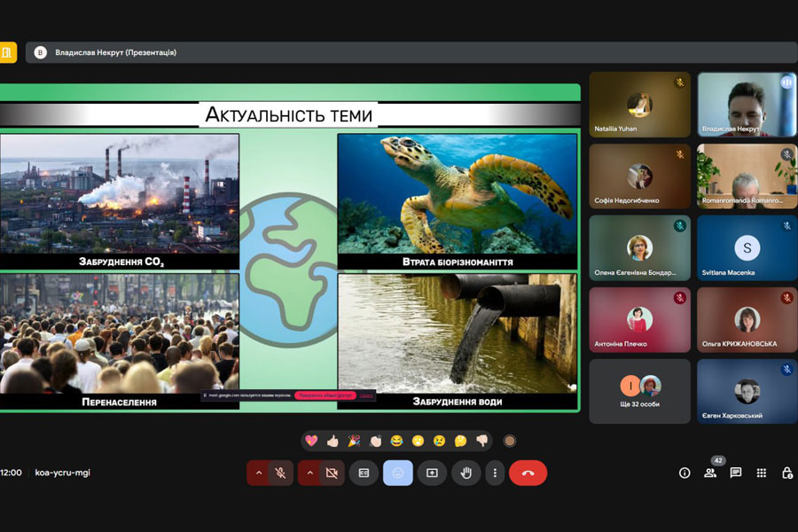Choose the reaction skin tone swatch
Screen dimensions: 798x532
(510, 441)
